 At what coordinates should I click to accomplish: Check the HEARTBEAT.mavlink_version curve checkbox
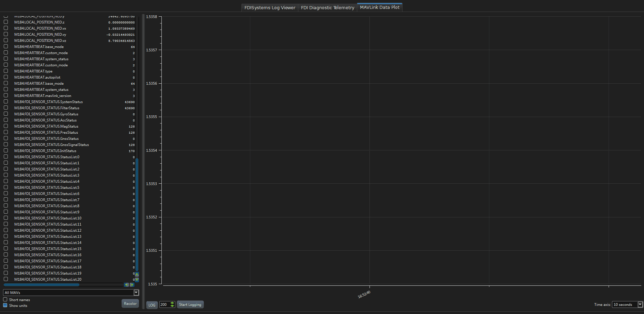6,96
